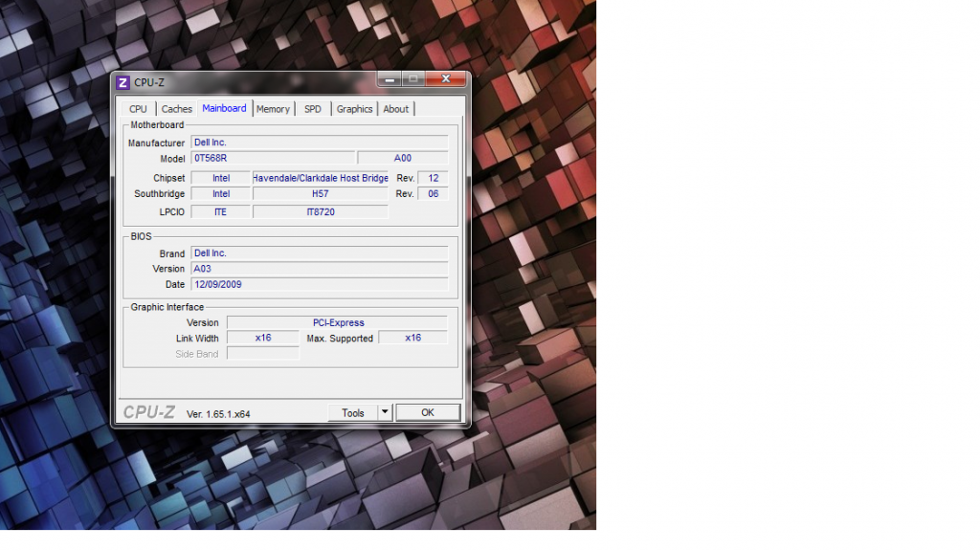Switch to the Graphics tab
Screen dimensions: 980x550
pos(354,109)
